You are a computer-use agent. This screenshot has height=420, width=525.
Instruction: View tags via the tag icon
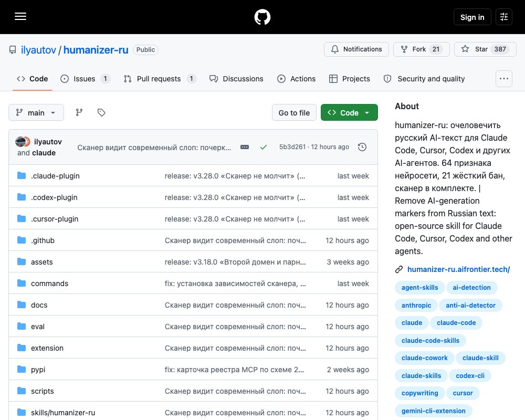pyautogui.click(x=101, y=112)
